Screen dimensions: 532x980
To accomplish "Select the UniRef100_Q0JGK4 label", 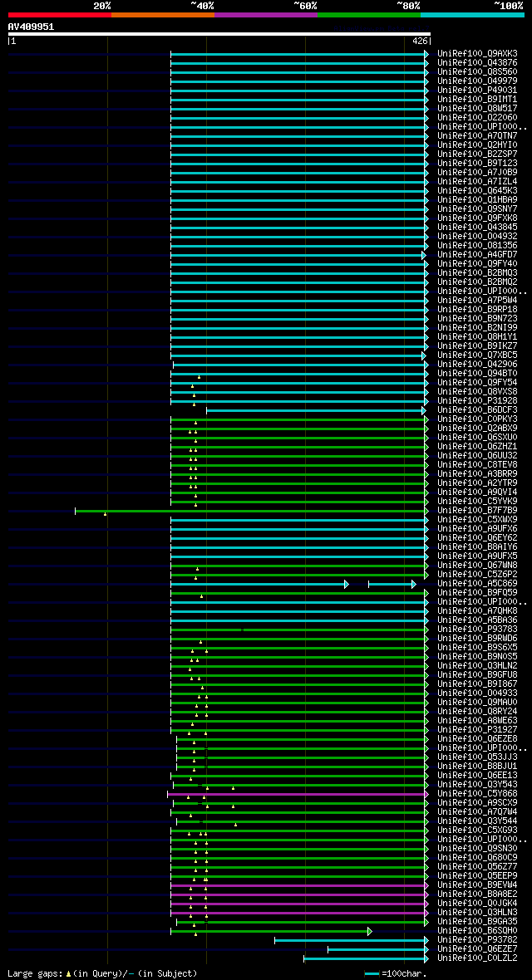I will coord(477,903).
